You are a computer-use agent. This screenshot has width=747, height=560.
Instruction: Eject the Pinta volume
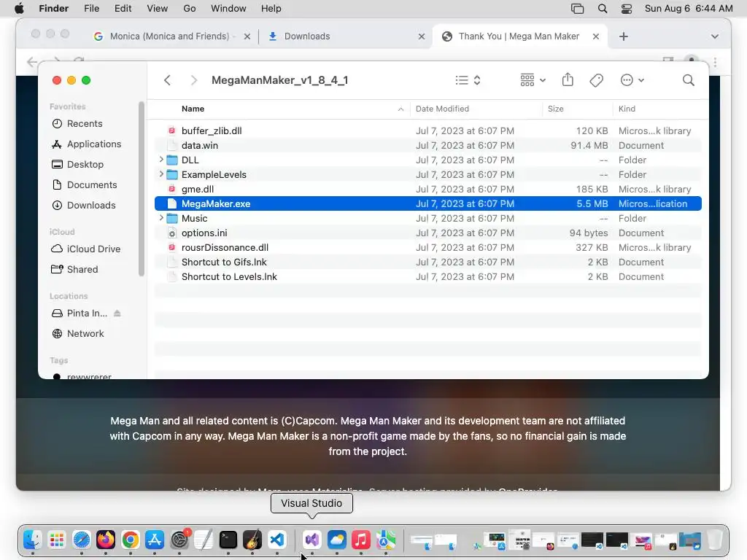(117, 314)
